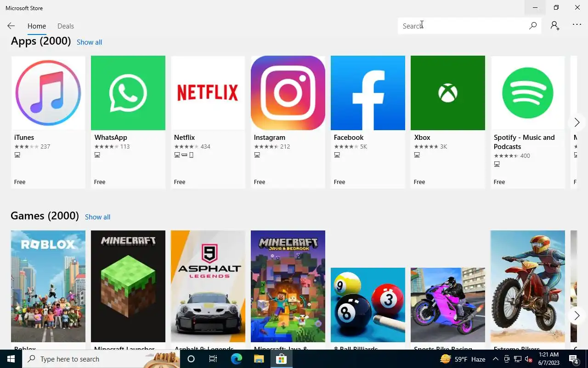Open the Extreme Bikers thumbnail
The height and width of the screenshot is (368, 588).
(x=528, y=286)
